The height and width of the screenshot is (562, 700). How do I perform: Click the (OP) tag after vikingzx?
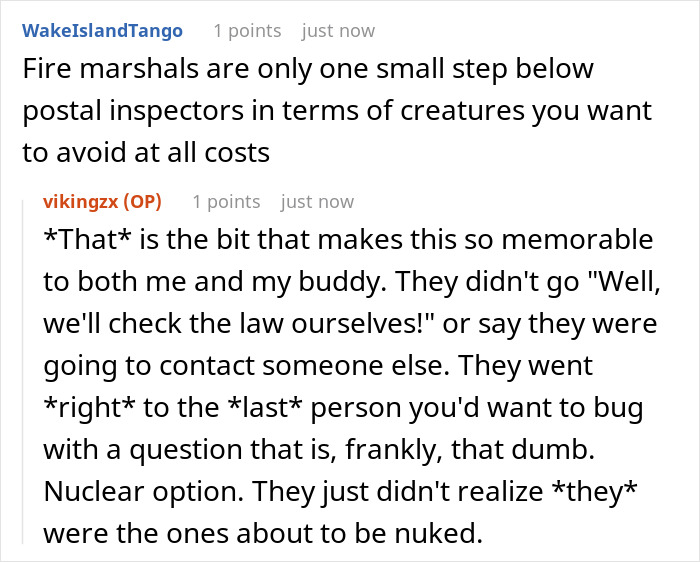click(142, 202)
